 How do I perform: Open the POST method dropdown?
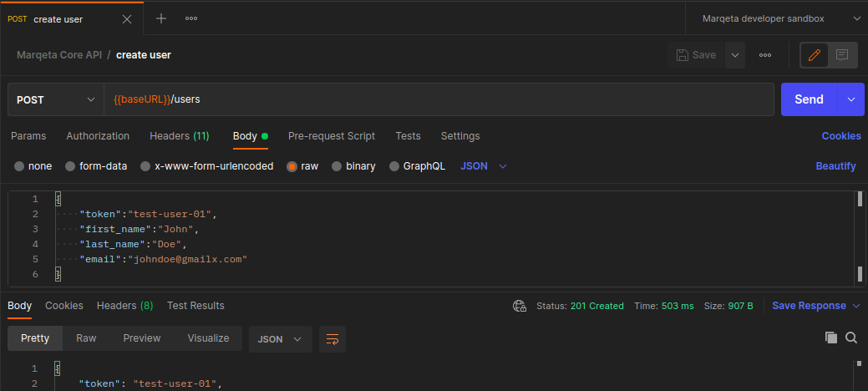click(56, 99)
